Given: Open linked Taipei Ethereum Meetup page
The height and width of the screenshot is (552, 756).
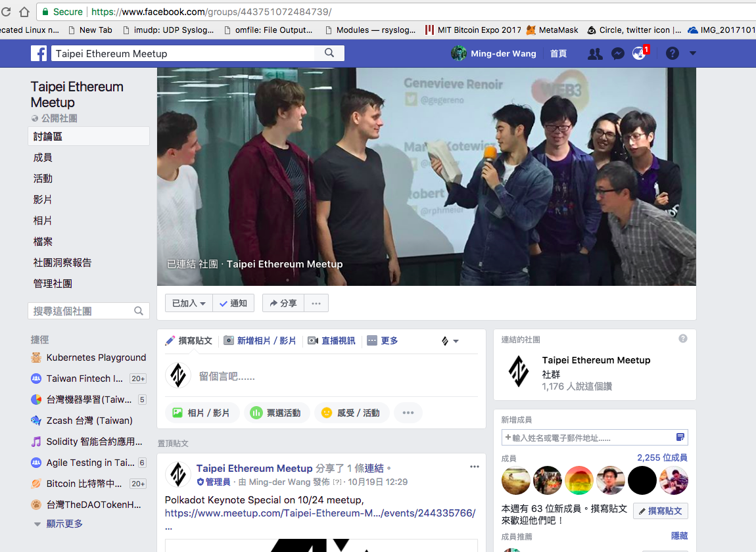Looking at the screenshot, I should pos(596,360).
